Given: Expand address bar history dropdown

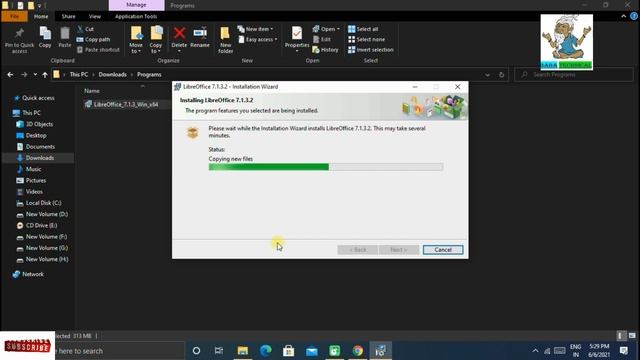Looking at the screenshot, I should (487, 75).
